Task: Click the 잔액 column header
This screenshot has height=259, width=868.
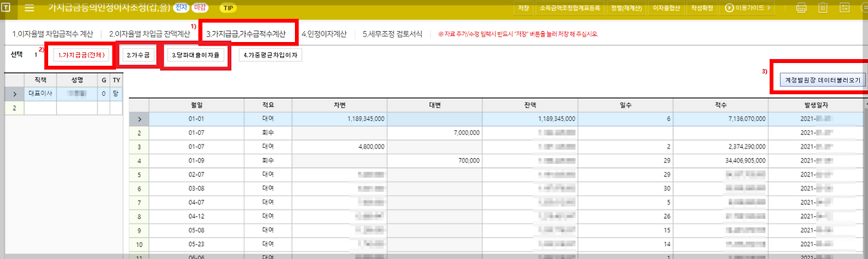Action: point(530,105)
